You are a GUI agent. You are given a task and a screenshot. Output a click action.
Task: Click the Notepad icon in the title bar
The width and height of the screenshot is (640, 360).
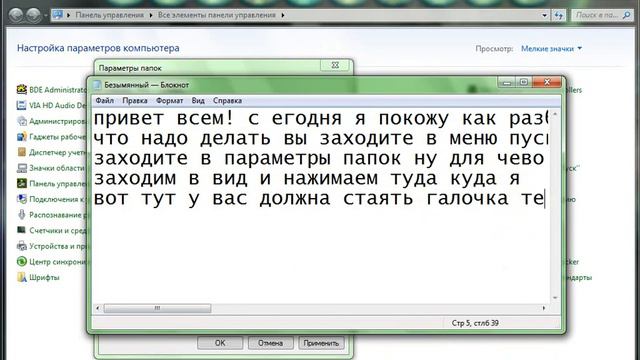click(97, 85)
